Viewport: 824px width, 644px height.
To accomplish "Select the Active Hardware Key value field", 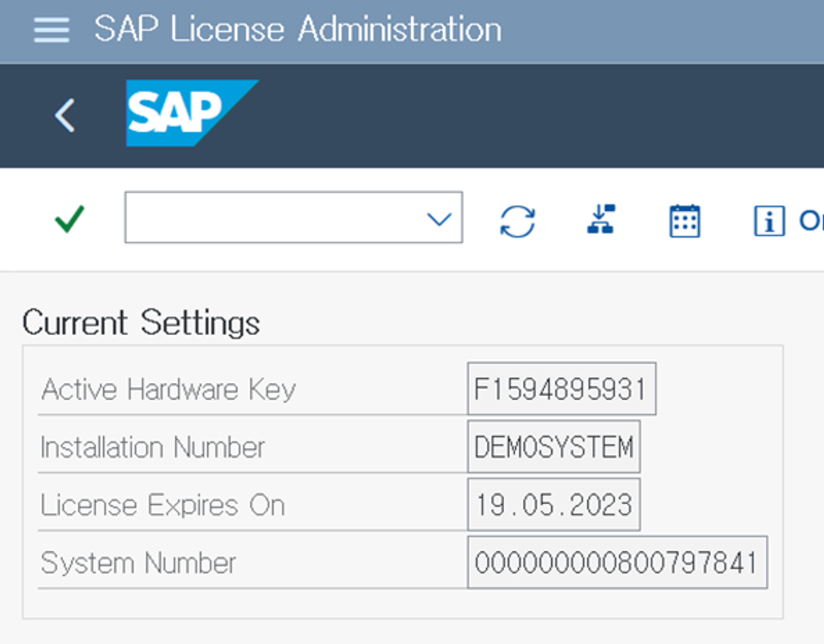I will [x=561, y=388].
